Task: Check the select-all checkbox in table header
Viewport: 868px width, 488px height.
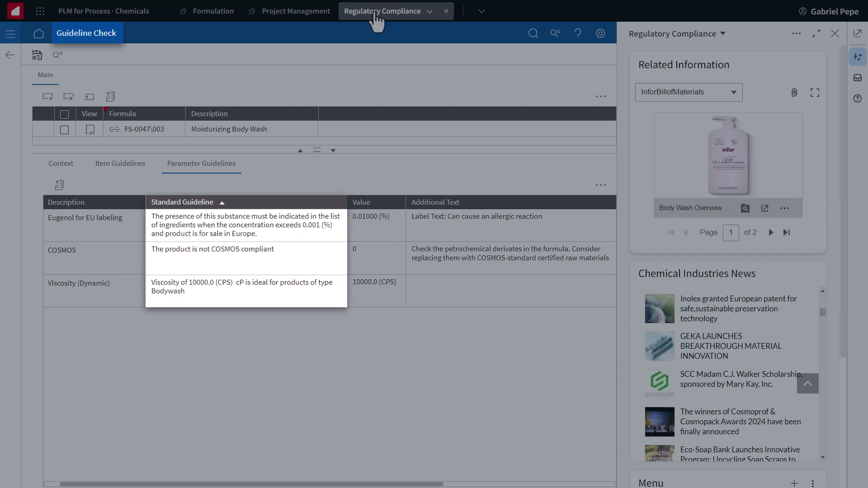Action: point(64,114)
